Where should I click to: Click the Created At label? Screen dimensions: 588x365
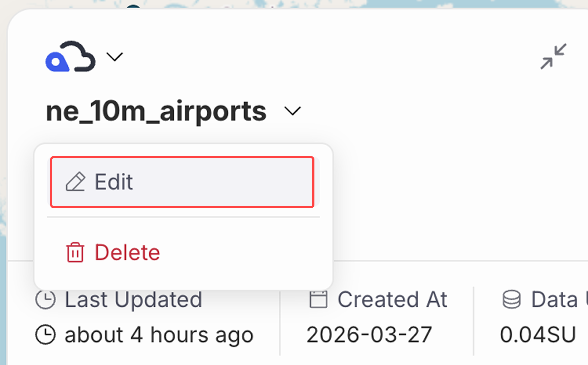[x=392, y=299]
